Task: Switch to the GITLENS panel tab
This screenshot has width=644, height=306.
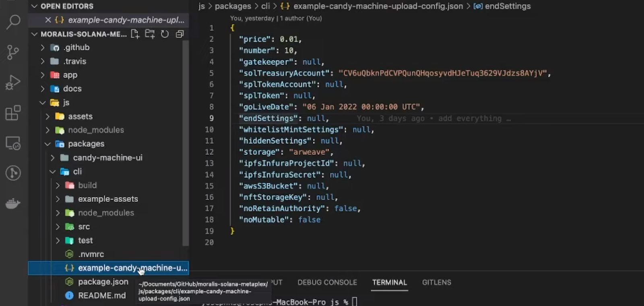Action: (x=436, y=282)
